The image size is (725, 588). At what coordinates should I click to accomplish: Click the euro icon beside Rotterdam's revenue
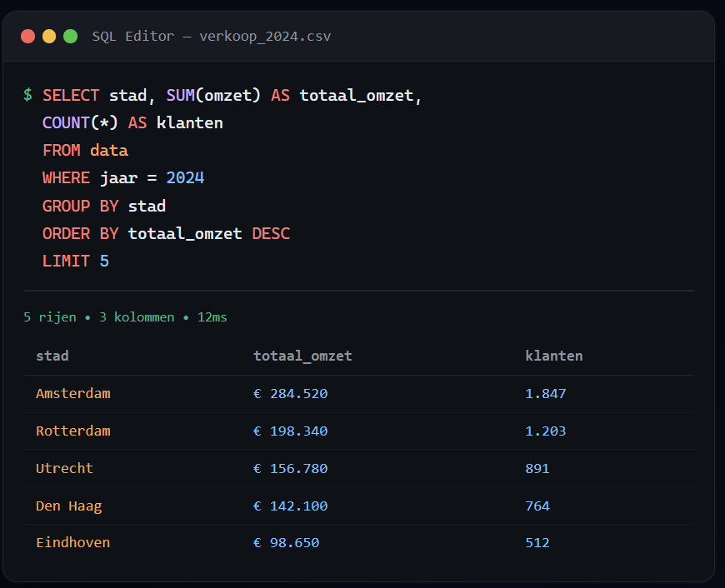click(x=257, y=431)
